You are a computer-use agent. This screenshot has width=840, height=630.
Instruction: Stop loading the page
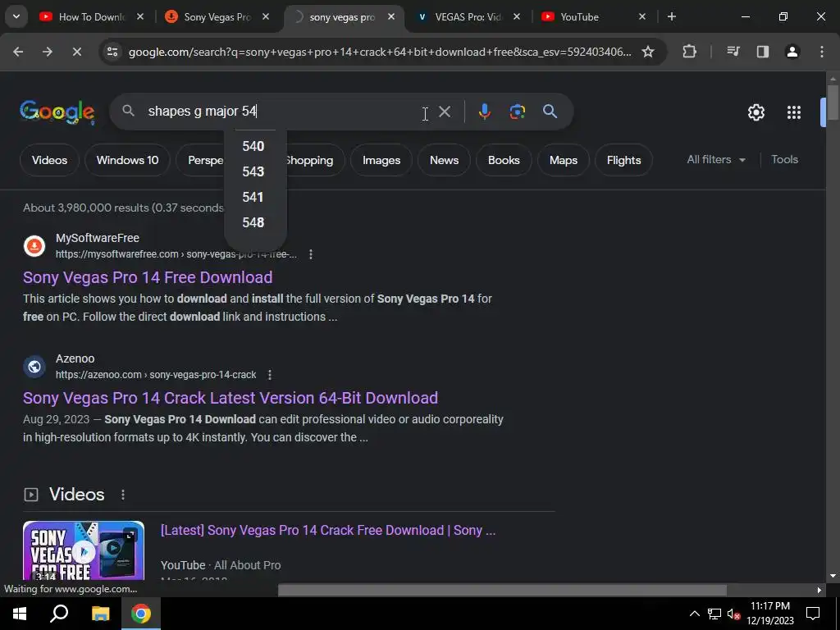click(76, 52)
